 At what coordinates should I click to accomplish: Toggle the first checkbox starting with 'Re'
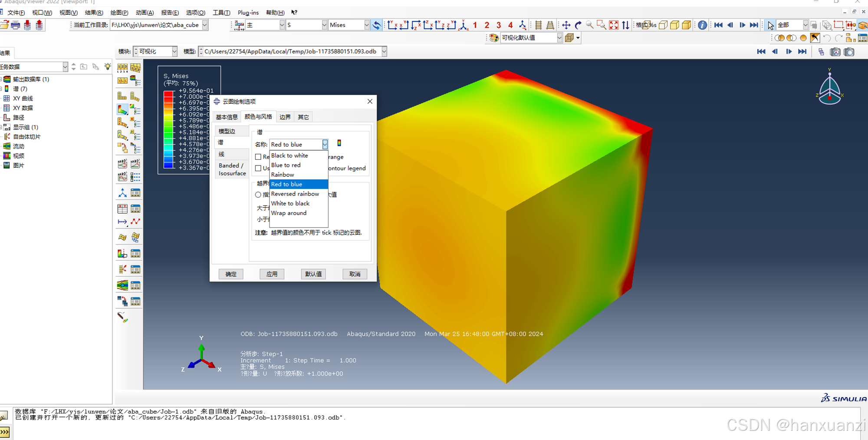click(x=258, y=157)
